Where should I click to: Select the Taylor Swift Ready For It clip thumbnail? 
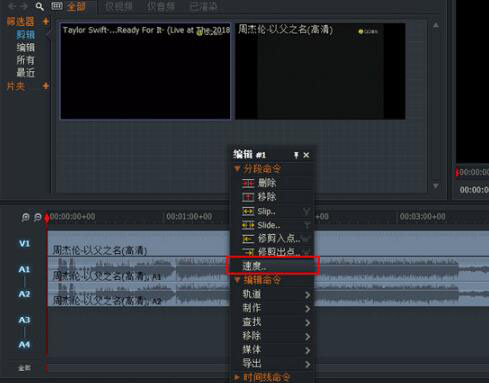145,71
